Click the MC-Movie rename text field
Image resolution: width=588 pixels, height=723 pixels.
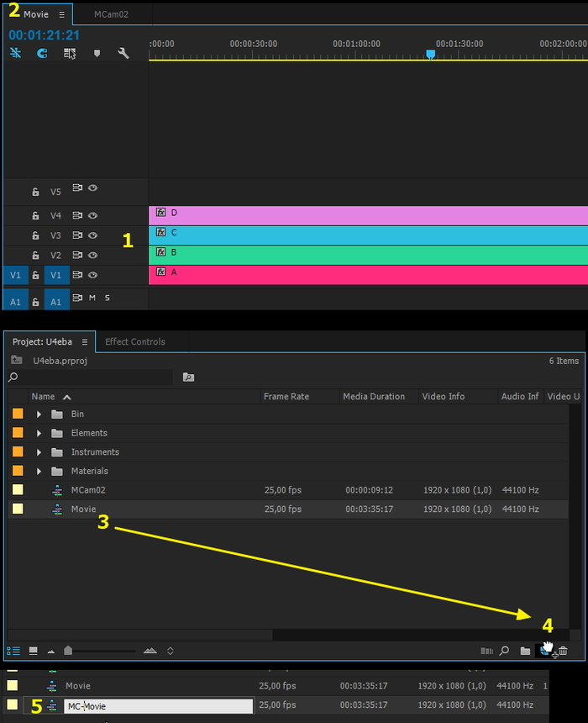158,706
